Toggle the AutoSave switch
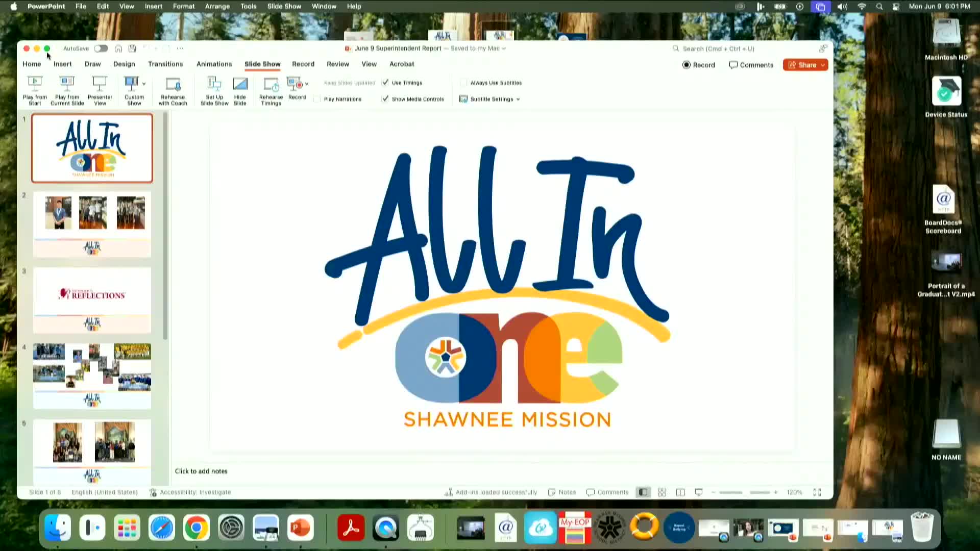The image size is (980, 551). (x=101, y=48)
